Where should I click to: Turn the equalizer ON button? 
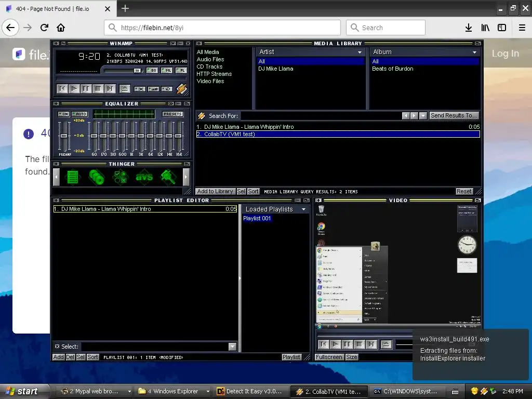(x=63, y=114)
